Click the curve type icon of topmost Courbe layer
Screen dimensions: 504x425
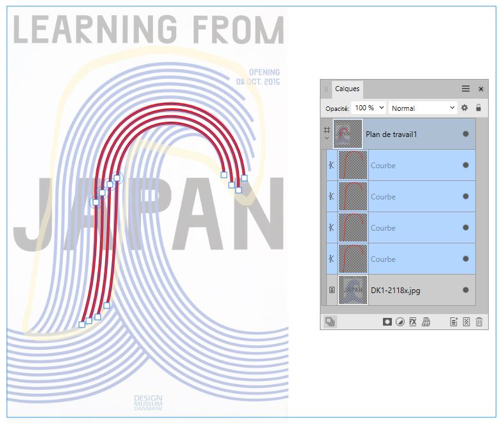(x=332, y=165)
